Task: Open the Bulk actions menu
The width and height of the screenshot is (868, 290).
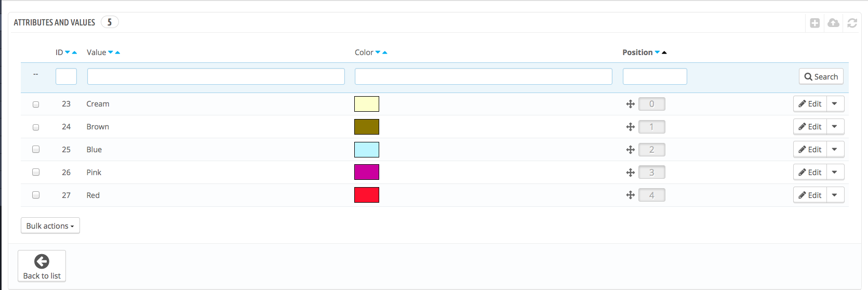Action: [x=50, y=226]
